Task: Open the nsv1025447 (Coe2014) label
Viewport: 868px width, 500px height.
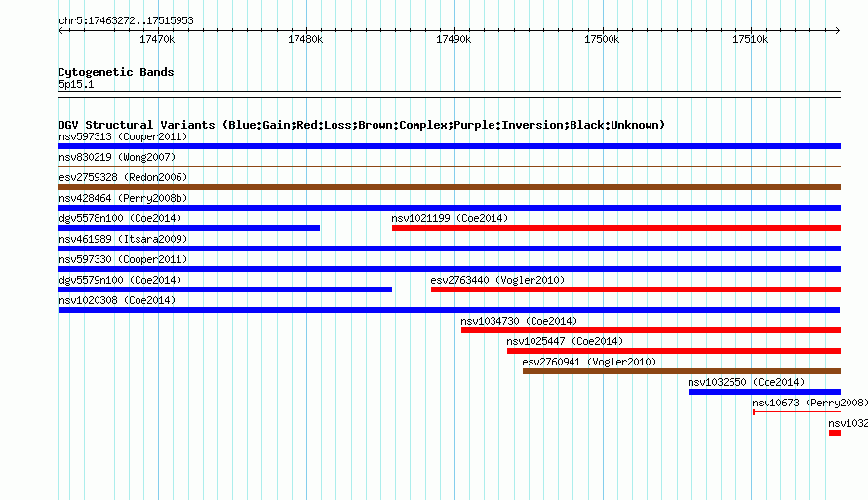Action: (x=565, y=341)
